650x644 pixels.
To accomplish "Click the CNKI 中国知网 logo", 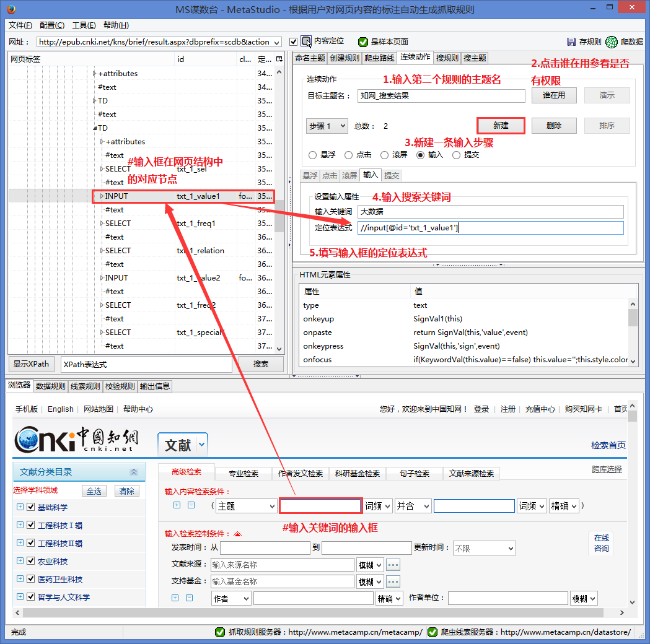I will 77,440.
